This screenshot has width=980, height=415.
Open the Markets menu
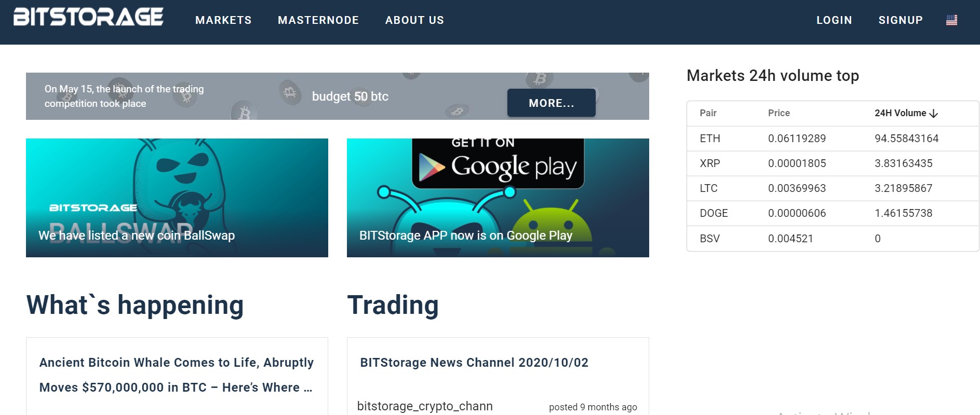223,20
